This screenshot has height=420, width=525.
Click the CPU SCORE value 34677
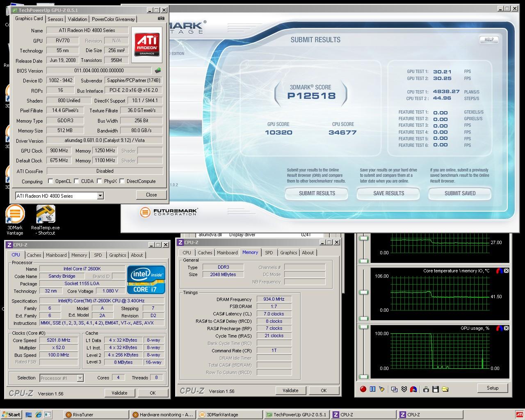[342, 132]
